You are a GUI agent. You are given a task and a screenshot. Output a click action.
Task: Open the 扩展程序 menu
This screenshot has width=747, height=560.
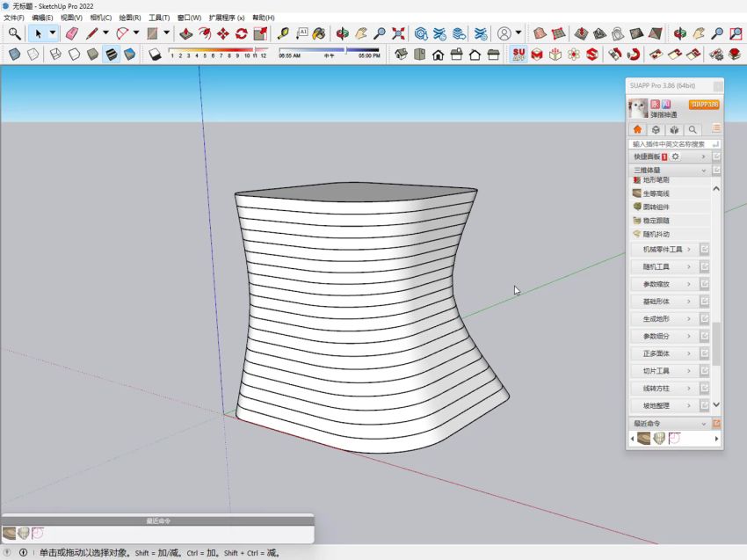[227, 18]
